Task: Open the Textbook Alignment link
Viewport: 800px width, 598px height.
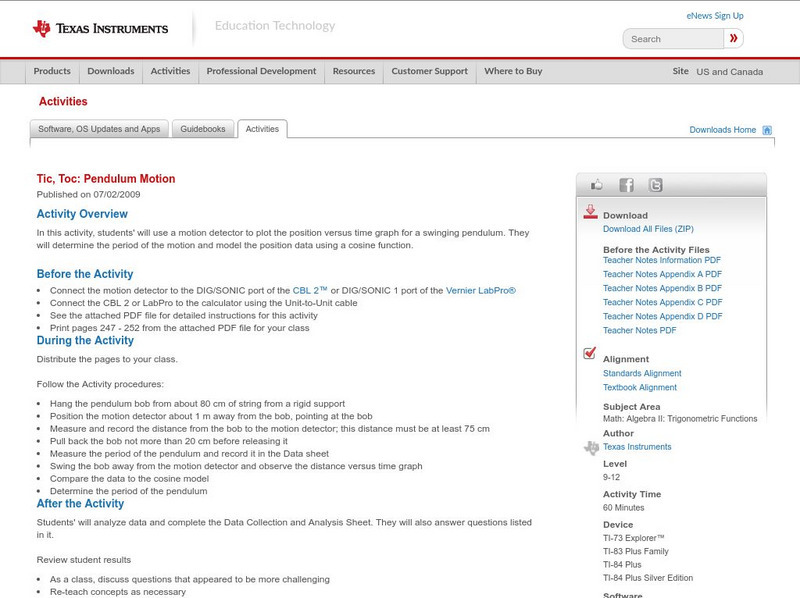Action: coord(640,388)
